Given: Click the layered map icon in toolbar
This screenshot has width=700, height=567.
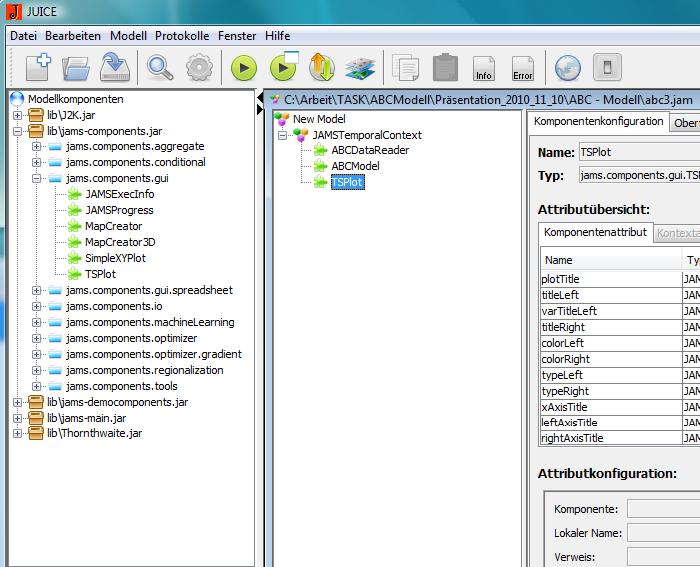Looking at the screenshot, I should (x=359, y=68).
